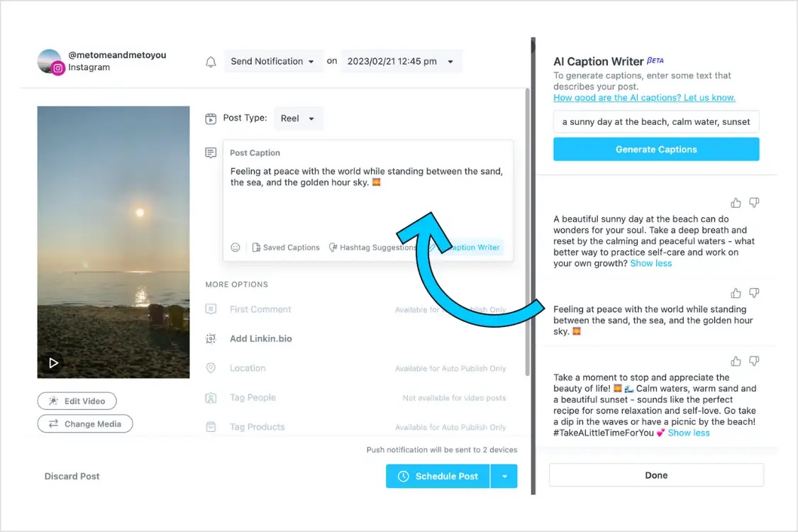Play the beach sunset video preview
798x532 pixels.
pyautogui.click(x=54, y=362)
